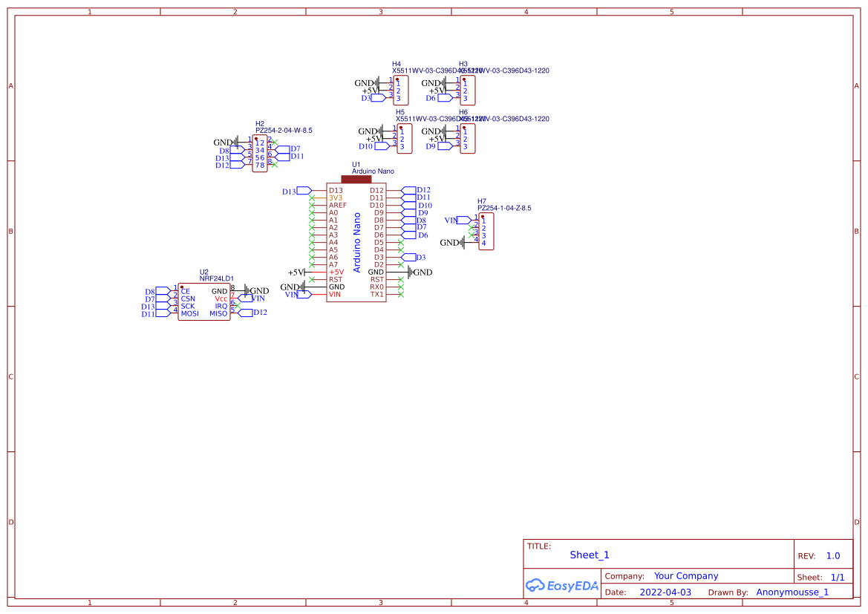The height and width of the screenshot is (614, 868).
Task: Click the Drawn By name Anonymousse_1
Action: coord(792,592)
